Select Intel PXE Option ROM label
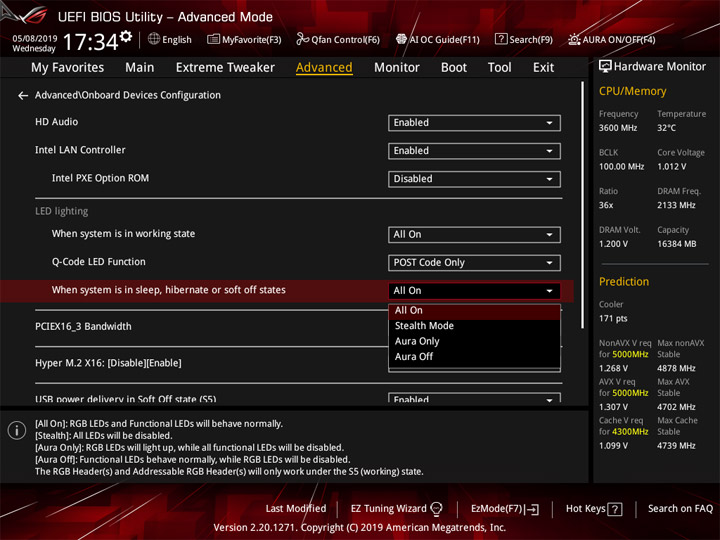This screenshot has width=720, height=540. click(x=100, y=178)
